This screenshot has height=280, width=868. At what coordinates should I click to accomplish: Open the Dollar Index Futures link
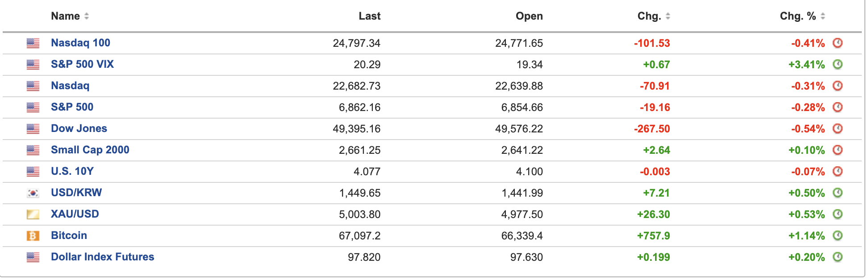102,257
